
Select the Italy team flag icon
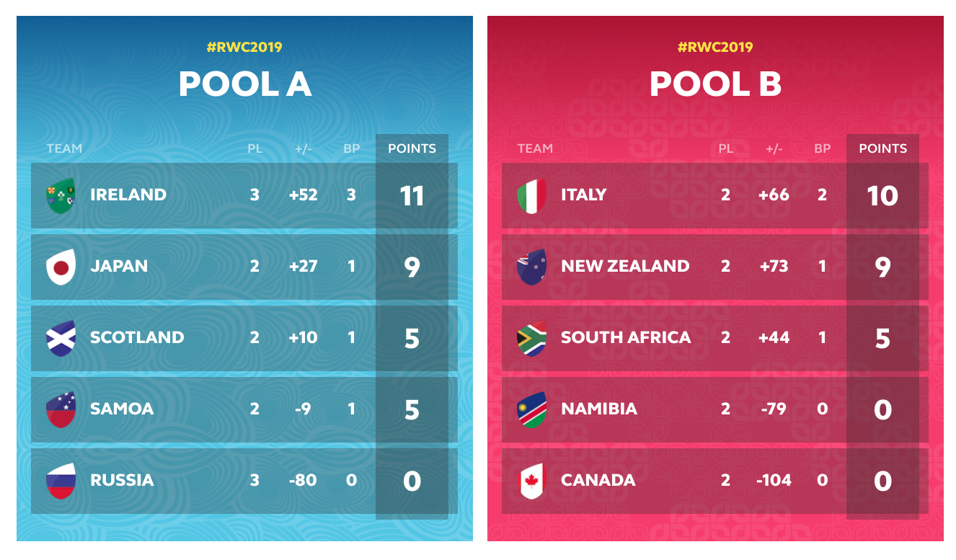point(531,195)
